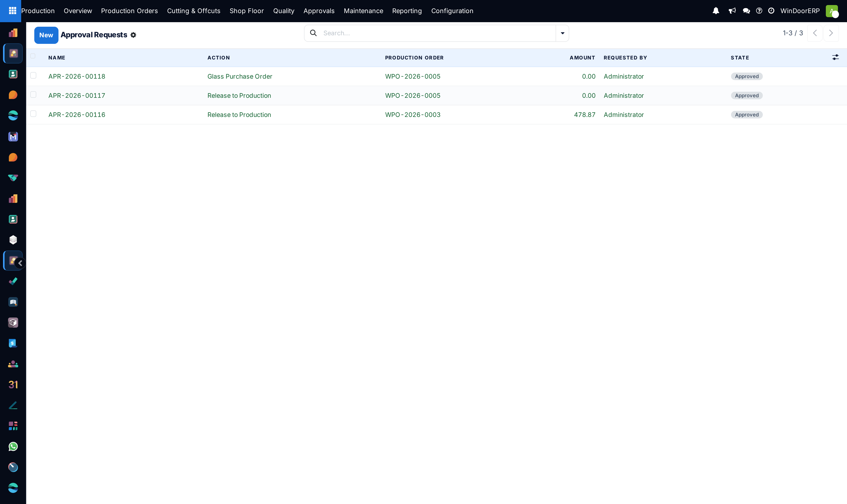
Task: Sort by the Name column header
Action: [x=57, y=58]
